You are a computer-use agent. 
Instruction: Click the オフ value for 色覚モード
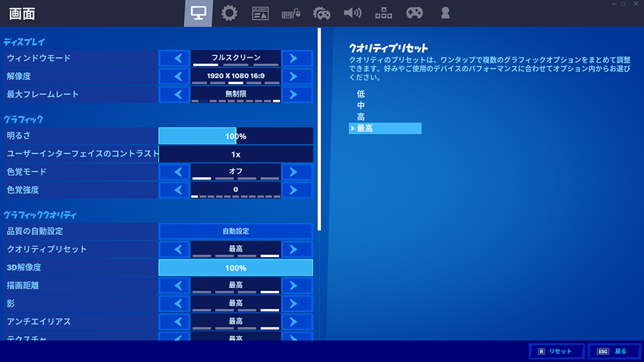[236, 172]
